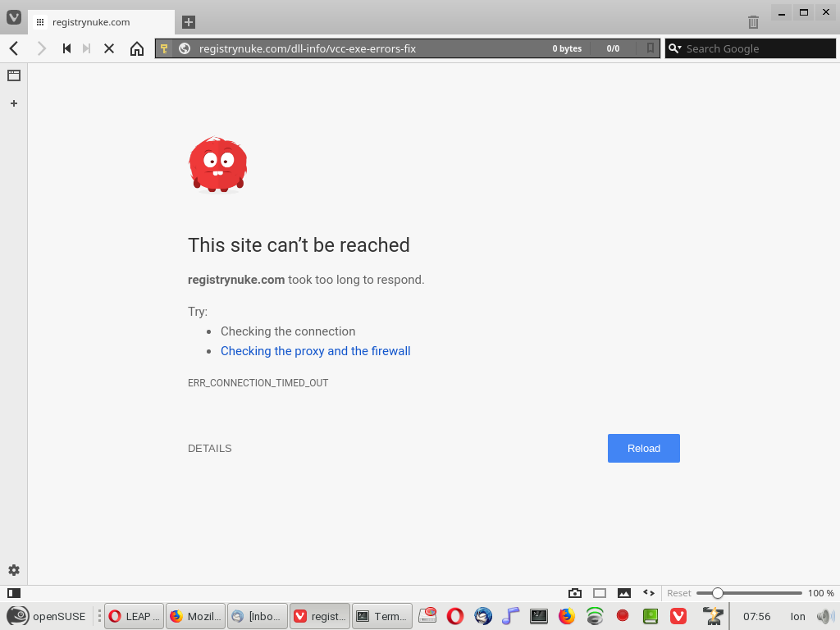840x630 pixels.
Task: Launch Thunderbird from the taskbar launcher
Action: coord(482,616)
